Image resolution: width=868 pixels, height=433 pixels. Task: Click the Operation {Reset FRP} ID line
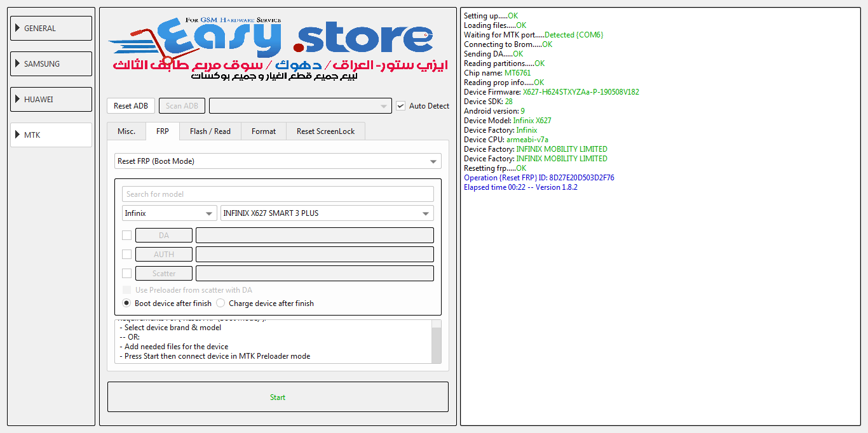pyautogui.click(x=539, y=178)
